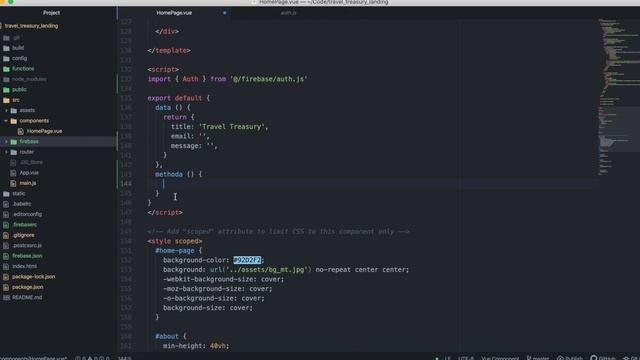Click the firebase.json file icon
Viewport: 640px width, 360px height.
coord(6,256)
